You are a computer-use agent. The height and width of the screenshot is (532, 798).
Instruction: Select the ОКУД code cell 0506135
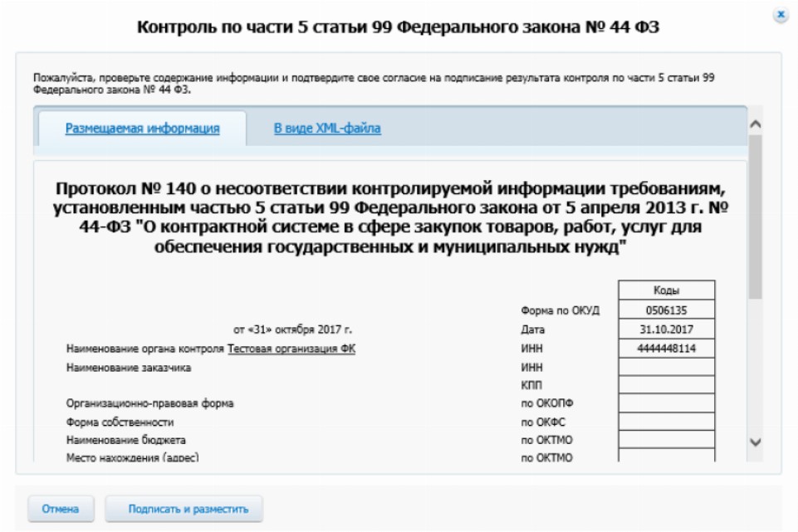tap(666, 310)
